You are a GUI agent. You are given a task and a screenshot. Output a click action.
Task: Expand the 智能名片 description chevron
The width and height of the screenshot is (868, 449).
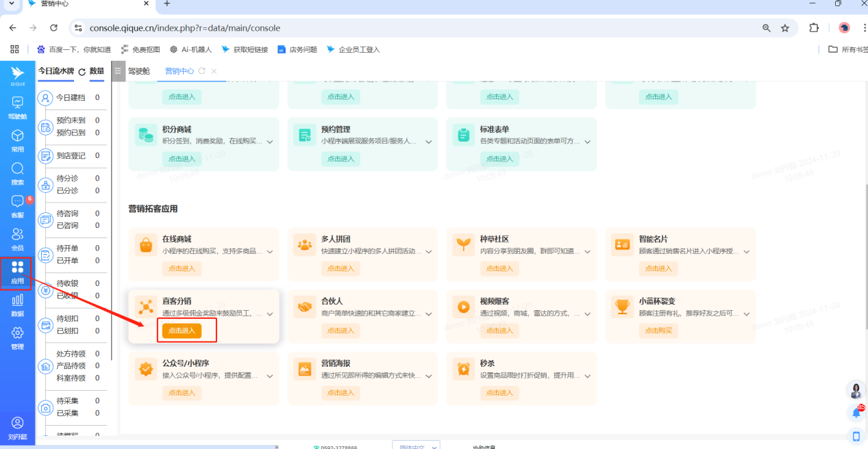[747, 252]
